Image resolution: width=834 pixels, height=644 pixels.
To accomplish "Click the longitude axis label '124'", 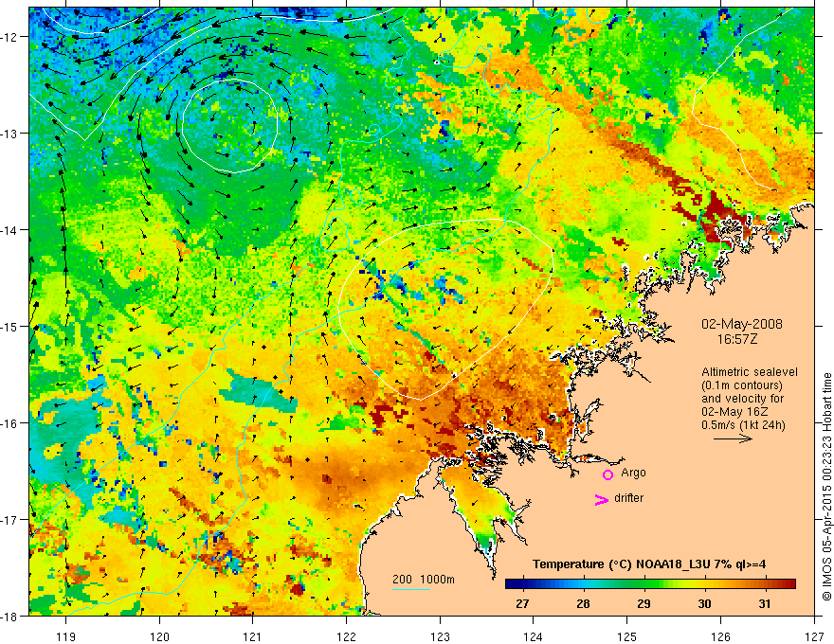I will 534,636.
